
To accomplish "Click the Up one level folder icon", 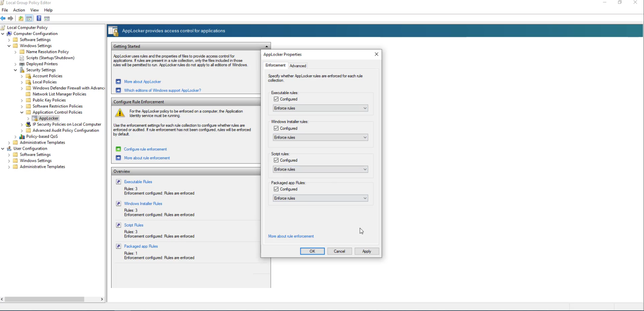I will pyautogui.click(x=21, y=18).
